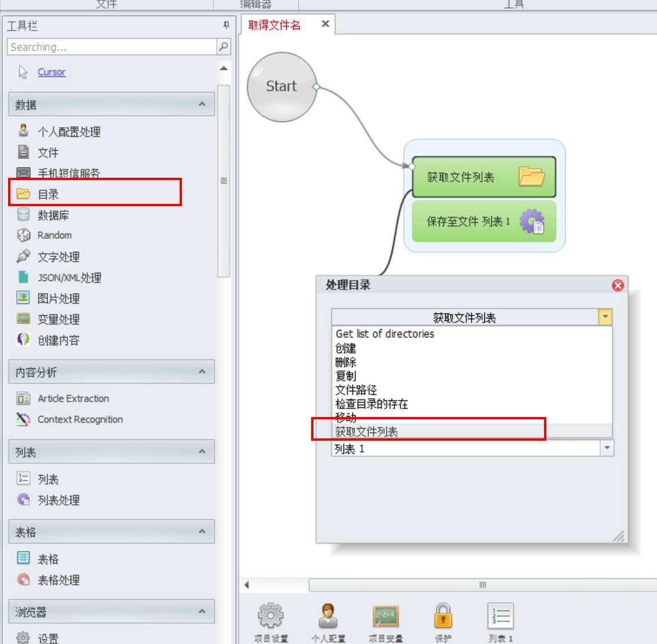
Task: Select the 目录 directory tool in toolbar
Action: point(48,194)
